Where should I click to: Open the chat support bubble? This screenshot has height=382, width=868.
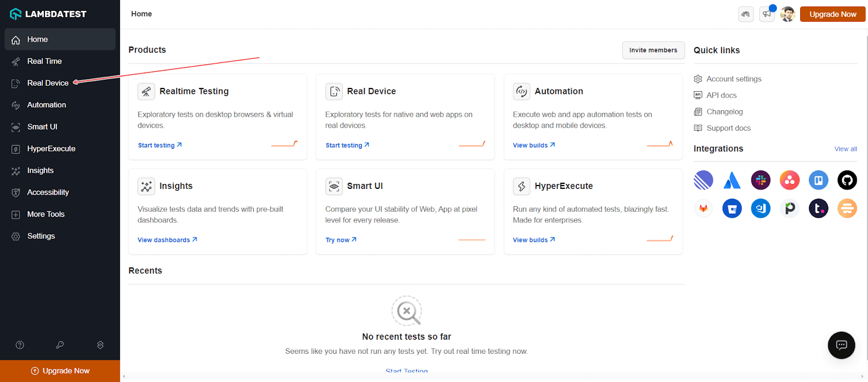841,345
